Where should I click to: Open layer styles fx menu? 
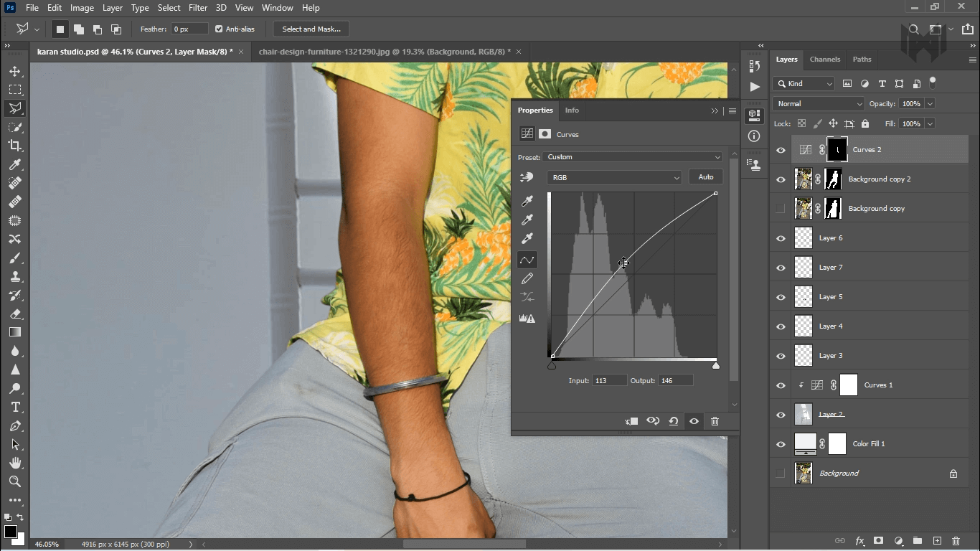pos(859,541)
